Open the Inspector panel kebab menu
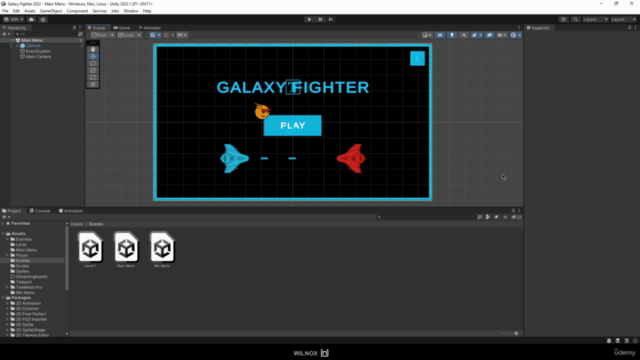The height and width of the screenshot is (360, 640). pyautogui.click(x=636, y=28)
